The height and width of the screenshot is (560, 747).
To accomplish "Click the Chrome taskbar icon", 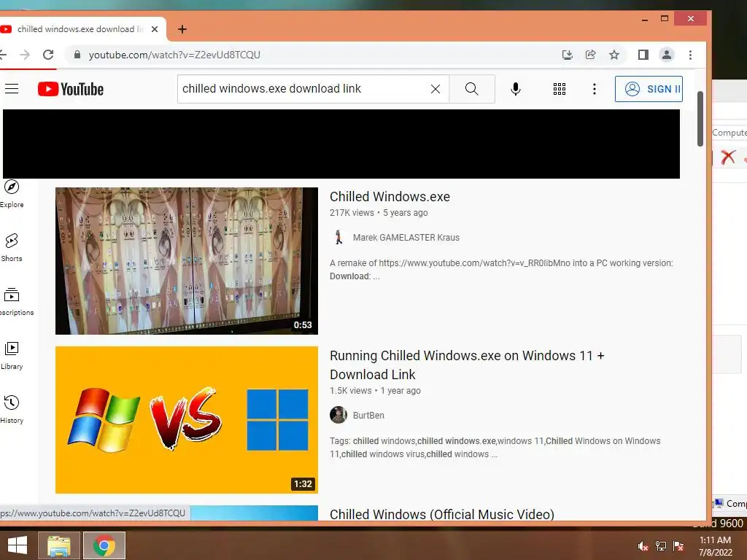I will (104, 545).
